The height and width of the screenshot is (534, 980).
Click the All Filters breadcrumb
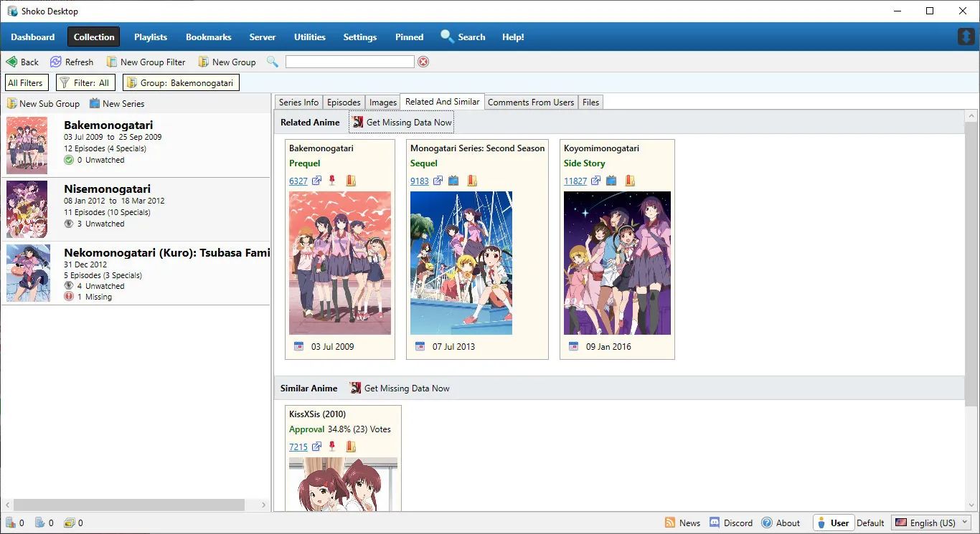point(26,82)
